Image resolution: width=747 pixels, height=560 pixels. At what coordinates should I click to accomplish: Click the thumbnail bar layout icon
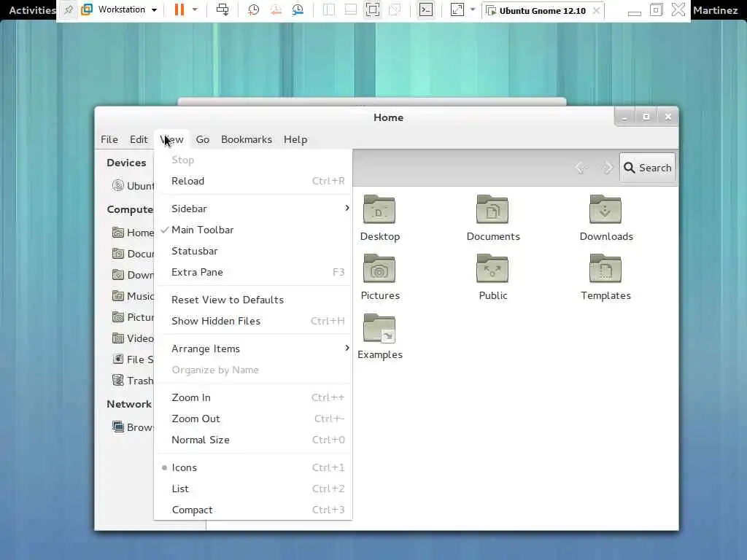pyautogui.click(x=351, y=9)
